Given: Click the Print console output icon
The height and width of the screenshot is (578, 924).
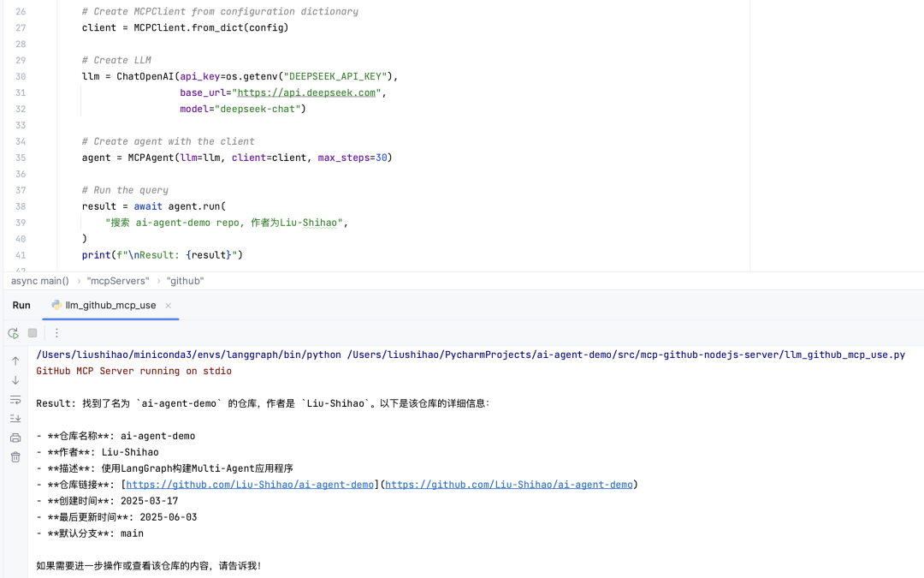Looking at the screenshot, I should tap(15, 438).
